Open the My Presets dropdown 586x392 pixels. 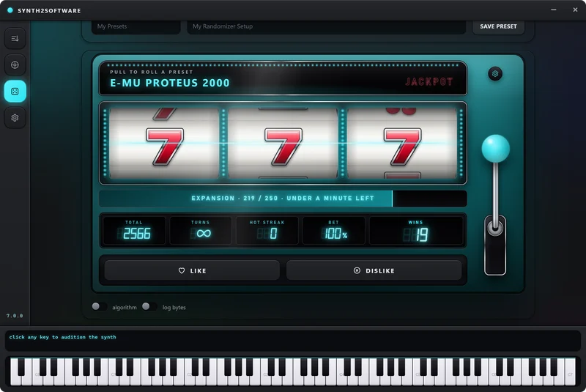click(136, 26)
